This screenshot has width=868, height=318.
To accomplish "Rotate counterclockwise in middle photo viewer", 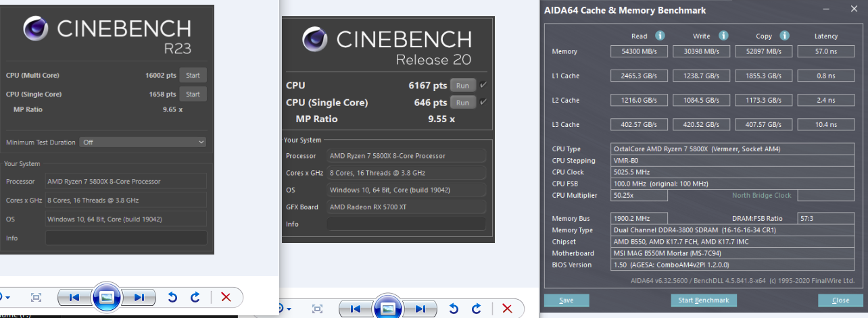I will pos(454,309).
